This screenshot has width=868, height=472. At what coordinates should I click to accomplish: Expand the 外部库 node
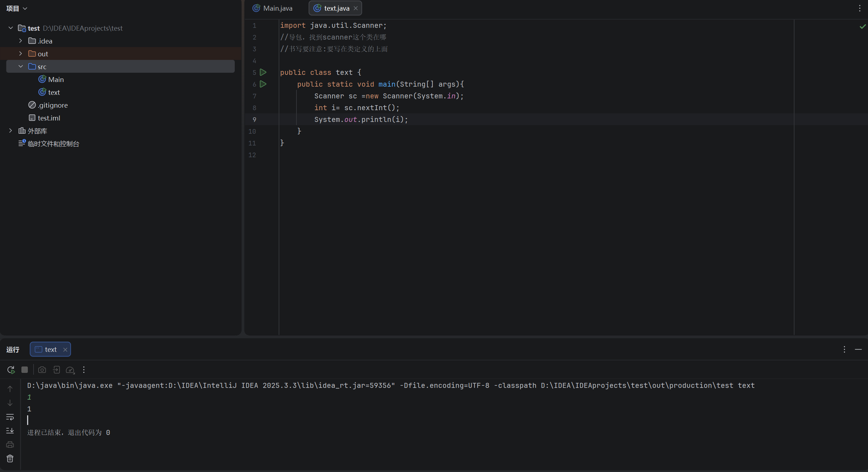click(11, 131)
